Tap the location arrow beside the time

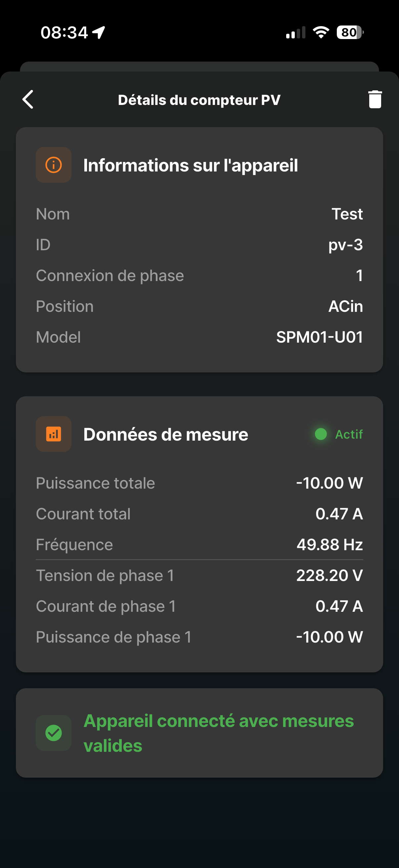tap(99, 33)
